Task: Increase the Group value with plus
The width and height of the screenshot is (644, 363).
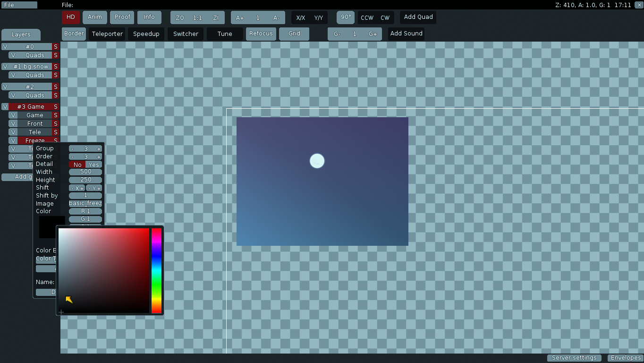Action: coord(99,149)
